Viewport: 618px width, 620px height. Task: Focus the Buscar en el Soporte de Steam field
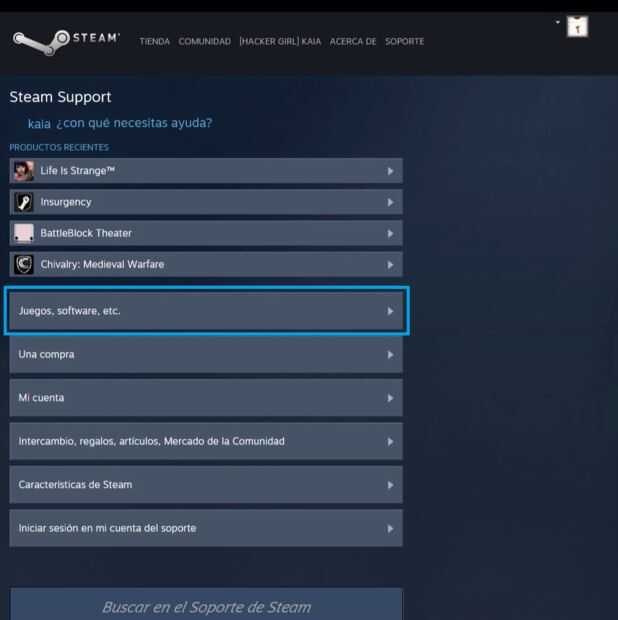pyautogui.click(x=206, y=604)
